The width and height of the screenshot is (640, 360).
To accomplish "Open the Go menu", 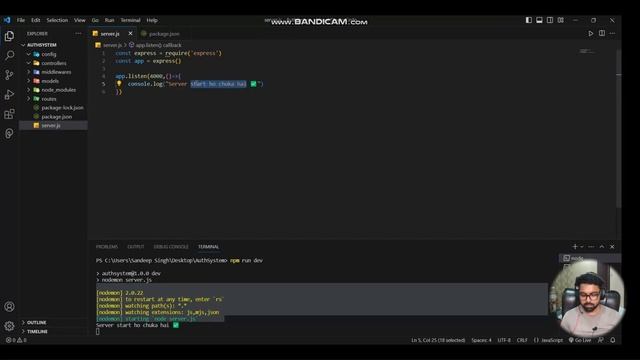I will [95, 20].
